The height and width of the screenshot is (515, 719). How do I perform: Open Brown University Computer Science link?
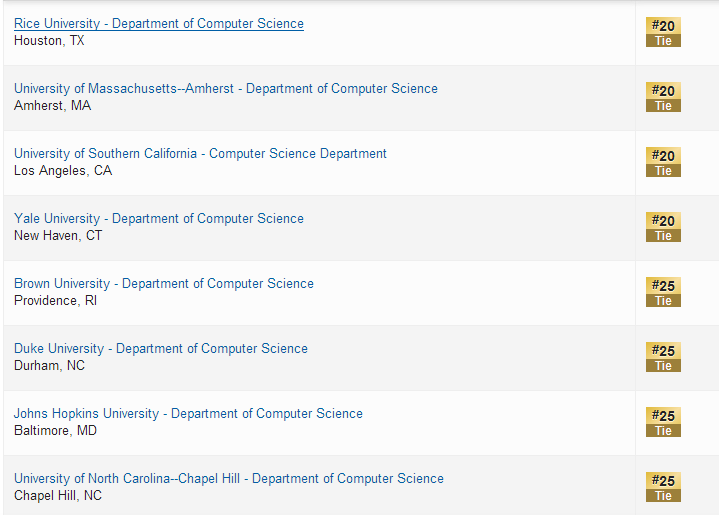(164, 284)
